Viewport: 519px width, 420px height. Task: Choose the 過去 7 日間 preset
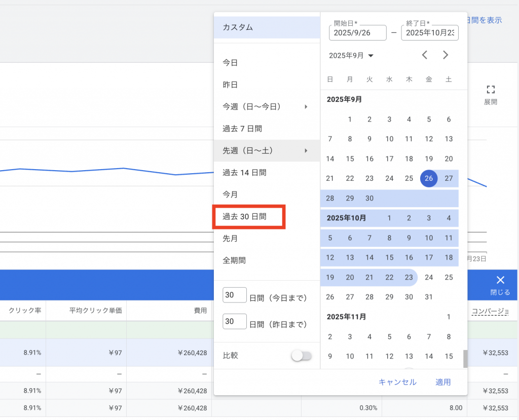(242, 129)
